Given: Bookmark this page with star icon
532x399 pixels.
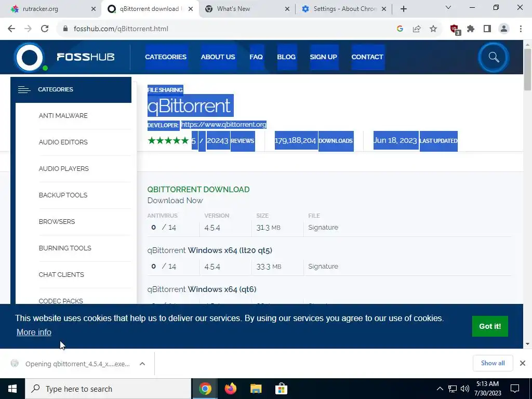Looking at the screenshot, I should 433,29.
